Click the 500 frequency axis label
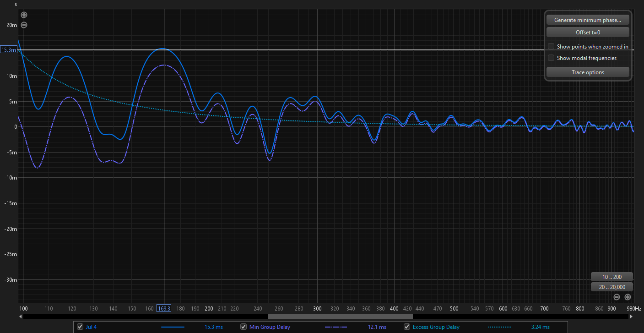Viewport: 644px width, 333px height. pyautogui.click(x=454, y=309)
